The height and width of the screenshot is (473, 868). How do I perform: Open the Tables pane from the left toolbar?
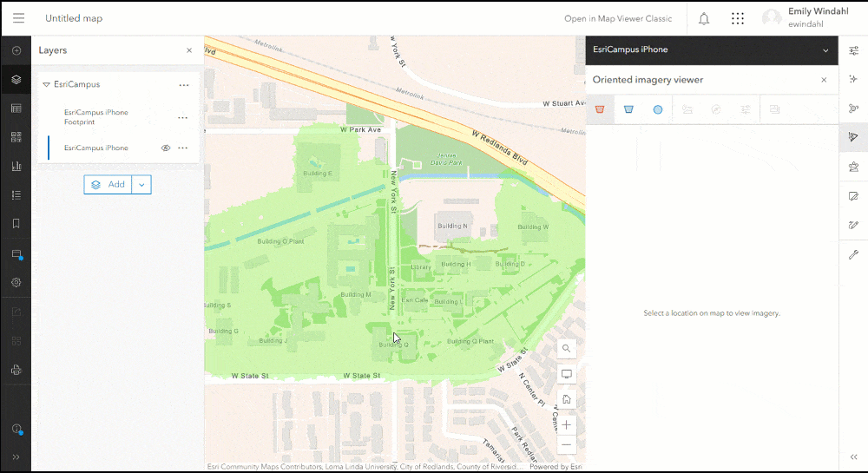click(x=16, y=108)
